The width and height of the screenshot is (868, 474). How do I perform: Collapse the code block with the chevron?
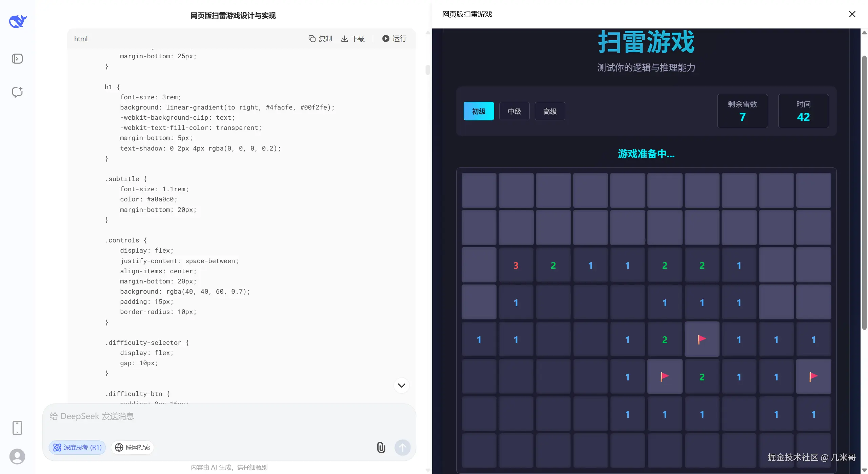coord(401,386)
